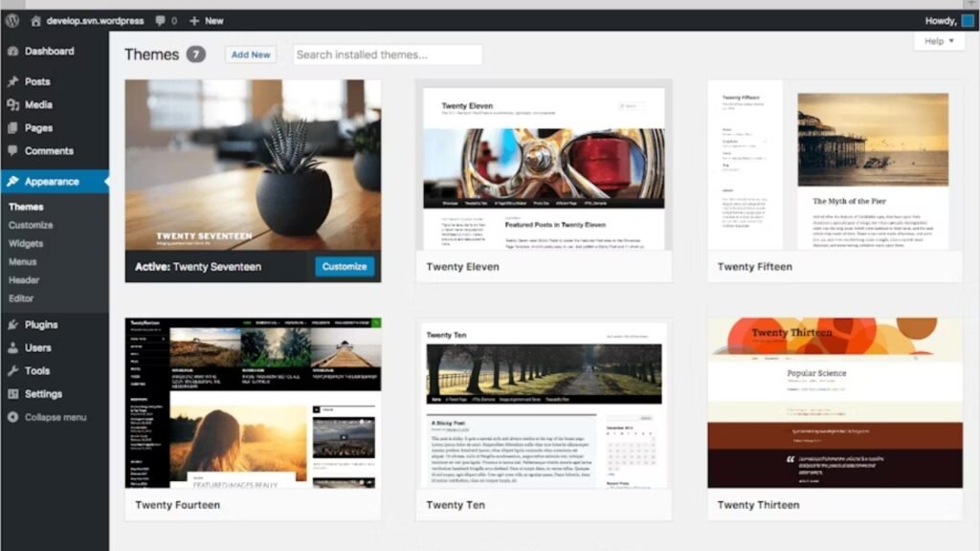
Task: Click the Tools wrench icon
Action: 12,371
